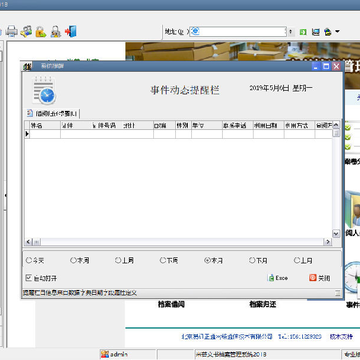Image resolution: width=360 pixels, height=360 pixels.
Task: Click the large clock notepad icon in the dialog
Action: click(44, 90)
